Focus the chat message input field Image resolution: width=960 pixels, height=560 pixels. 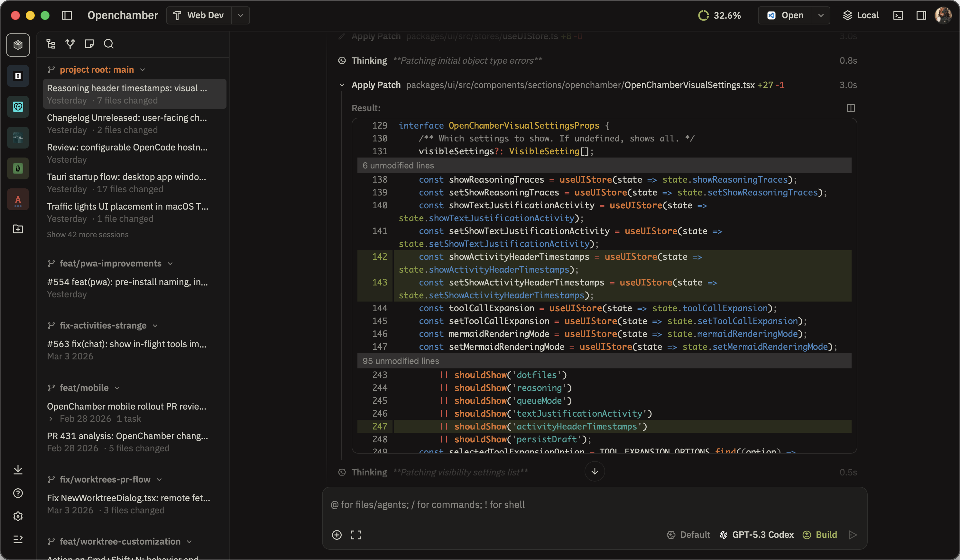coord(594,505)
